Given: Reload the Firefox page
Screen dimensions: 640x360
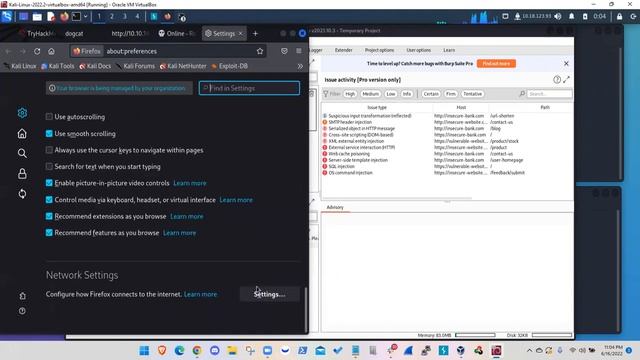Looking at the screenshot, I should (37, 51).
